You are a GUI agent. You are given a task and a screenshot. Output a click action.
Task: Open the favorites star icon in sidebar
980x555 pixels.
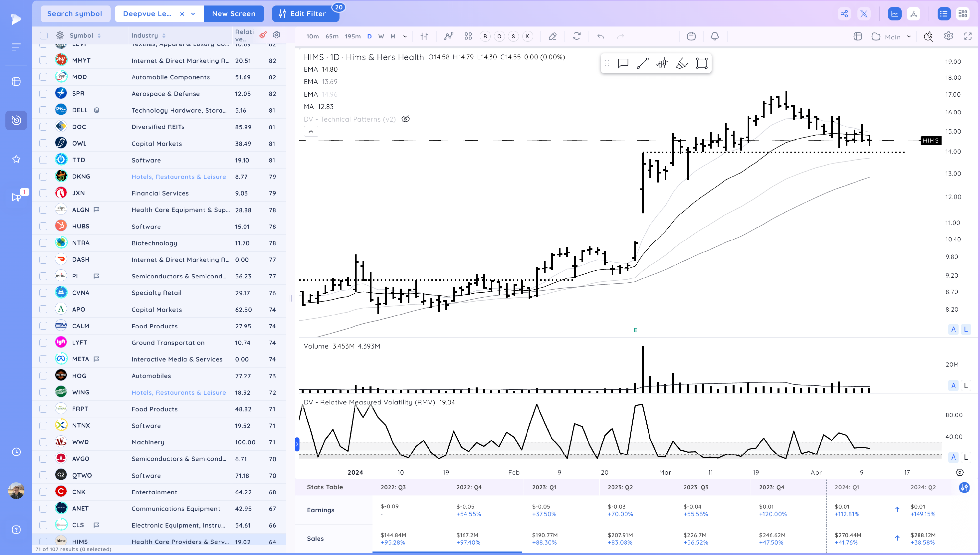coord(16,159)
